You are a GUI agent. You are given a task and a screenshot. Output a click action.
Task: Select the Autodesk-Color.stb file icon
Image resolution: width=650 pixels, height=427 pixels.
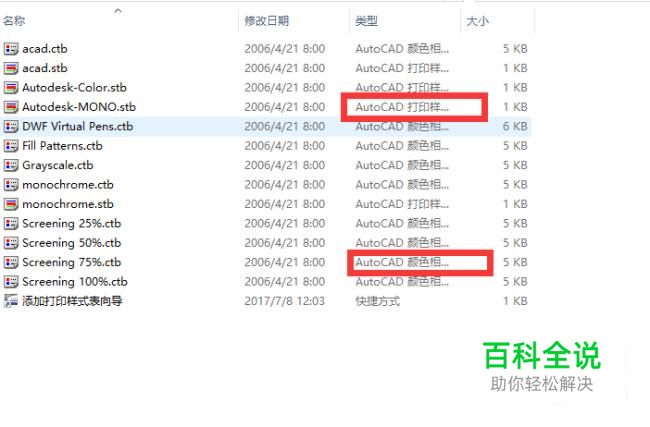coord(11,88)
